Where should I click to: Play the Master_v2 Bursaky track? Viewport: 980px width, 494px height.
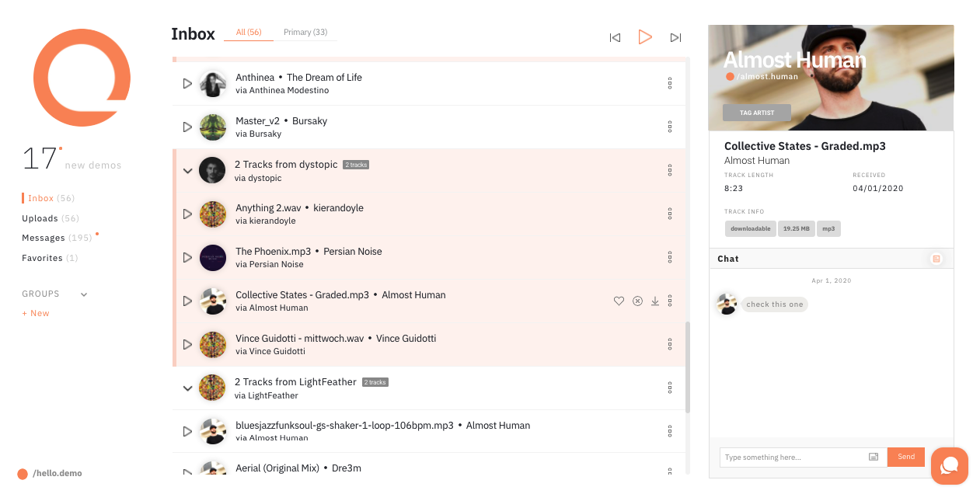click(x=187, y=127)
